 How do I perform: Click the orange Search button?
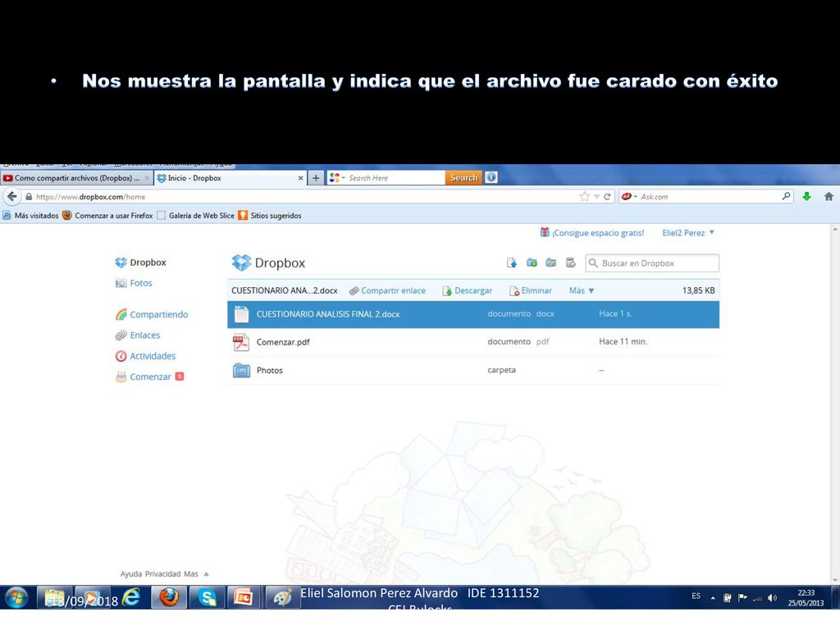point(464,177)
